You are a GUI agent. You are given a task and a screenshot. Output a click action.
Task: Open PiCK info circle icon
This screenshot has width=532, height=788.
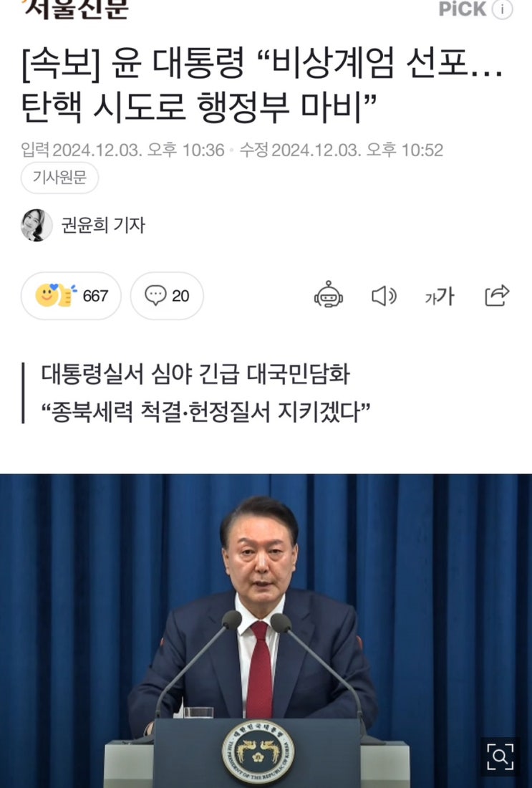point(503,9)
